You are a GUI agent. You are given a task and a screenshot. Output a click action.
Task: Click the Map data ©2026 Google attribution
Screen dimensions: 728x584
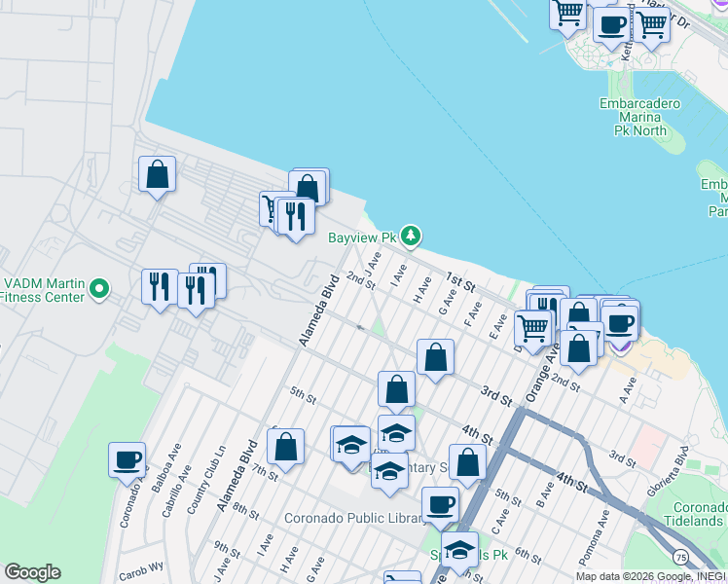(x=650, y=577)
